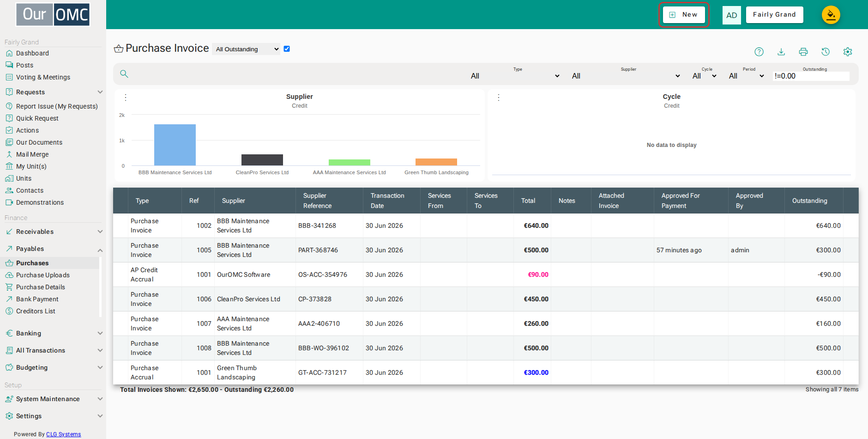The height and width of the screenshot is (439, 868).
Task: Click the orange Green Thumb Landscaping bar
Action: coord(436,162)
